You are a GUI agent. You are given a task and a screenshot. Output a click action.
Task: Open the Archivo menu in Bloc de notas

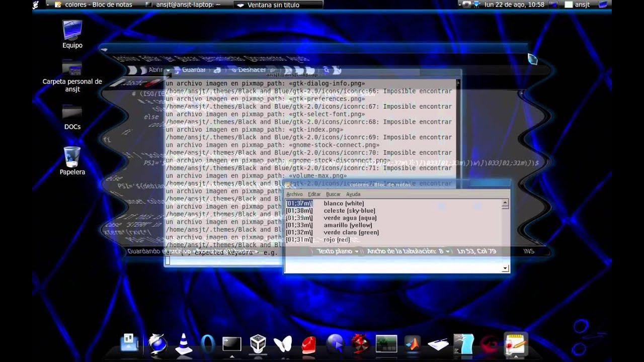coord(295,194)
